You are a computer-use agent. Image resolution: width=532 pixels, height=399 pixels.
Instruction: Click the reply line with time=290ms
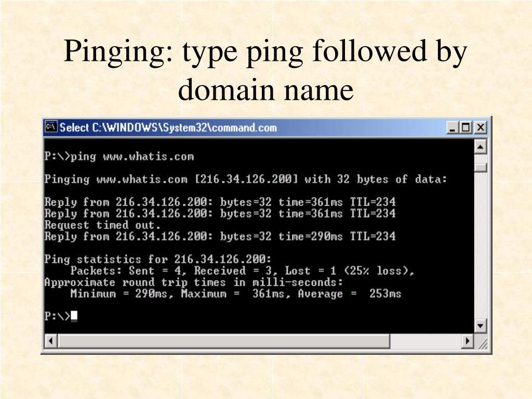point(220,236)
